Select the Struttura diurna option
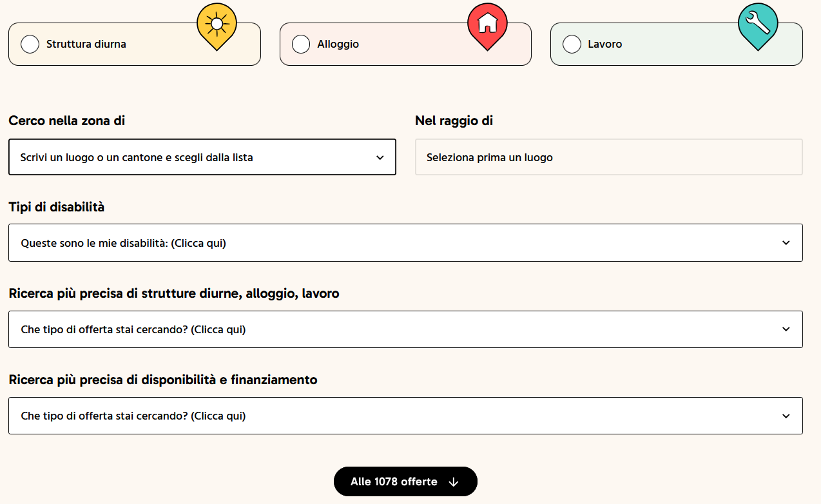This screenshot has width=821, height=504. click(30, 43)
